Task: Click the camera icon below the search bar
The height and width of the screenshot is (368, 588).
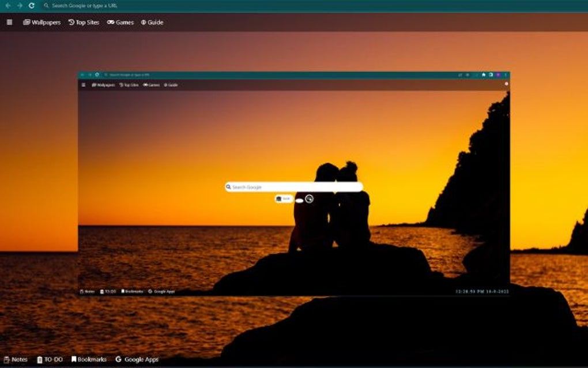Action: click(278, 198)
